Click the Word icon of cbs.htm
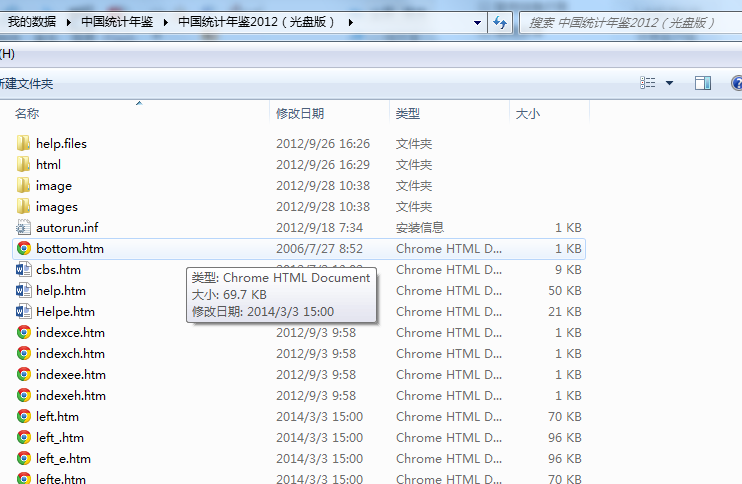 click(x=24, y=270)
